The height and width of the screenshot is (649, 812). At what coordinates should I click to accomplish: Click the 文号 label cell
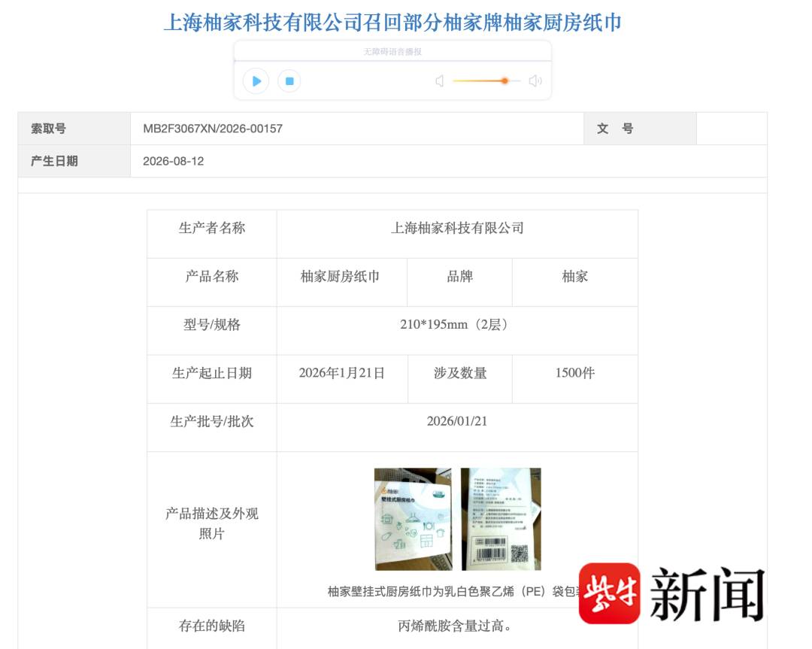pos(640,129)
